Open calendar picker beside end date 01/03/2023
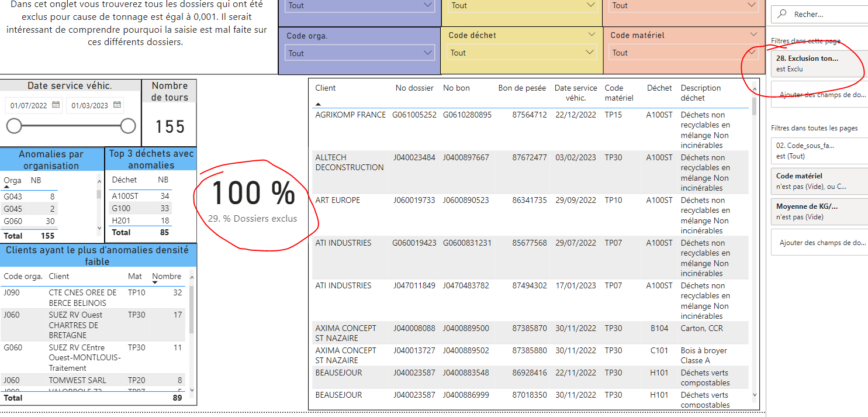 117,105
